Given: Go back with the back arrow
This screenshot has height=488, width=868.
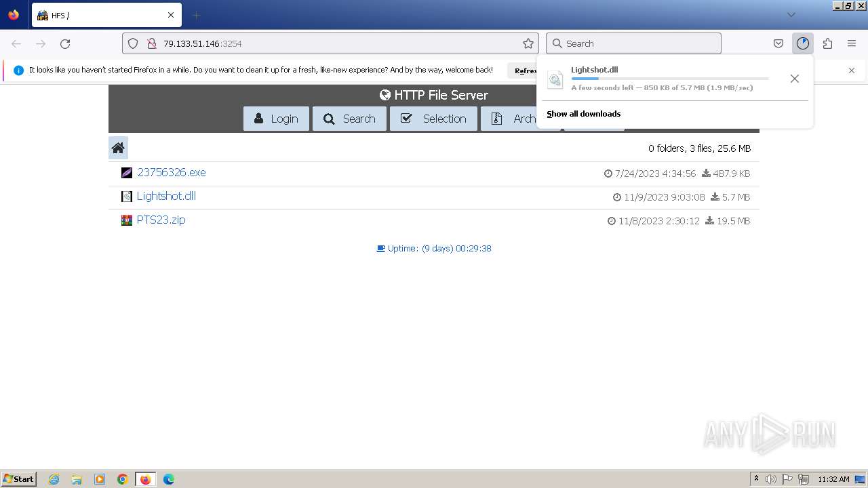Looking at the screenshot, I should click(x=16, y=43).
